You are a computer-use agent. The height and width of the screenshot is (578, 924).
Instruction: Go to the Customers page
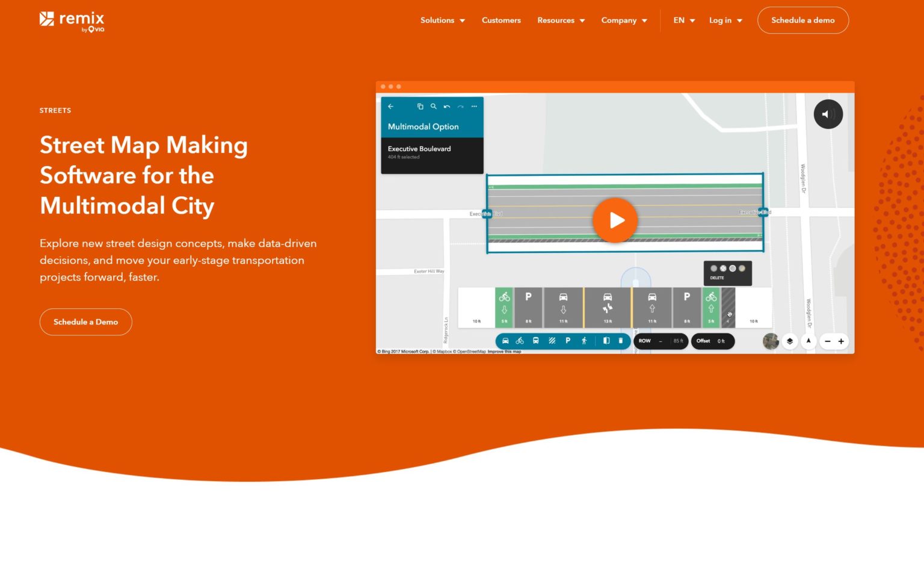tap(501, 20)
